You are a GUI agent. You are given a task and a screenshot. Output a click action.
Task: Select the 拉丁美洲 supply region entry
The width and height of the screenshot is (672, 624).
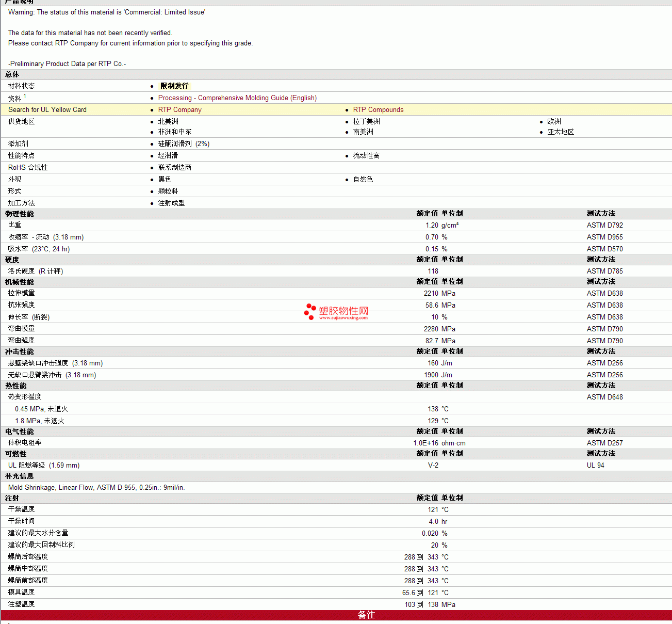pyautogui.click(x=366, y=122)
